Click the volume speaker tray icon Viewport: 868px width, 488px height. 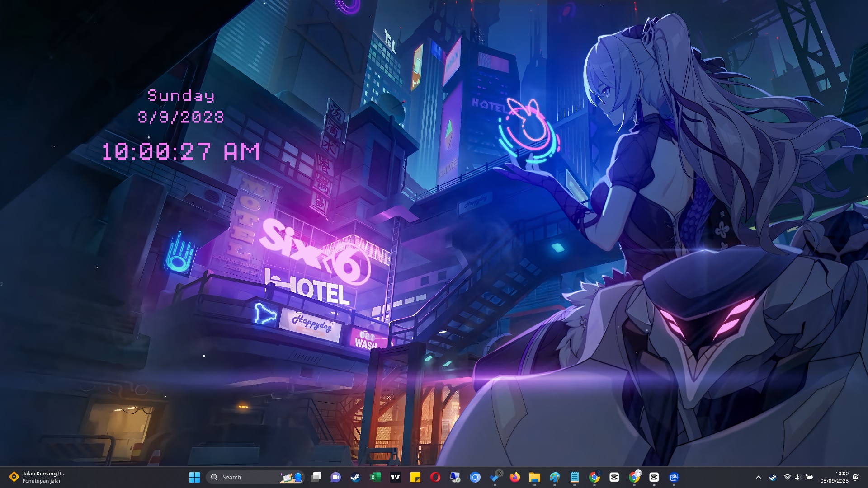797,477
